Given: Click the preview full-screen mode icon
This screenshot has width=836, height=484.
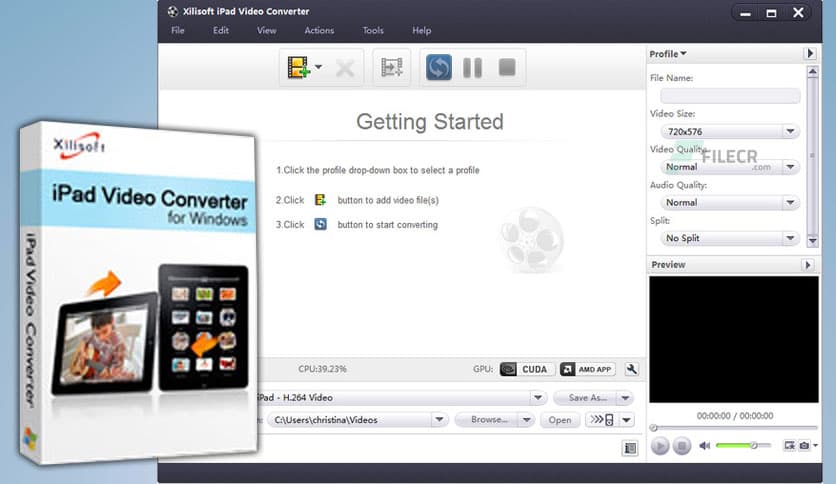Looking at the screenshot, I should 789,445.
